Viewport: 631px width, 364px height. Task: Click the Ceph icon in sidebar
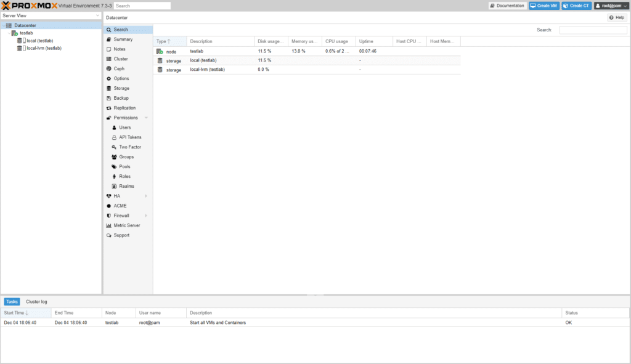[108, 69]
